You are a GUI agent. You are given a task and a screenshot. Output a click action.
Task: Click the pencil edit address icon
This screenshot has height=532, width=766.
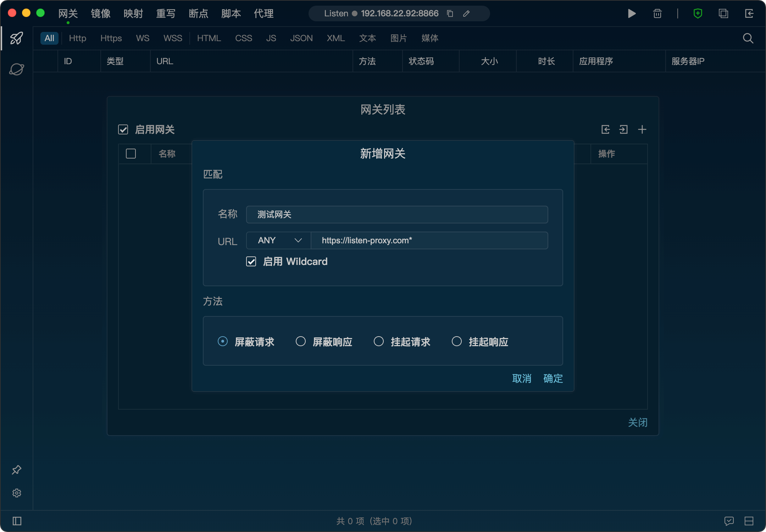[466, 13]
